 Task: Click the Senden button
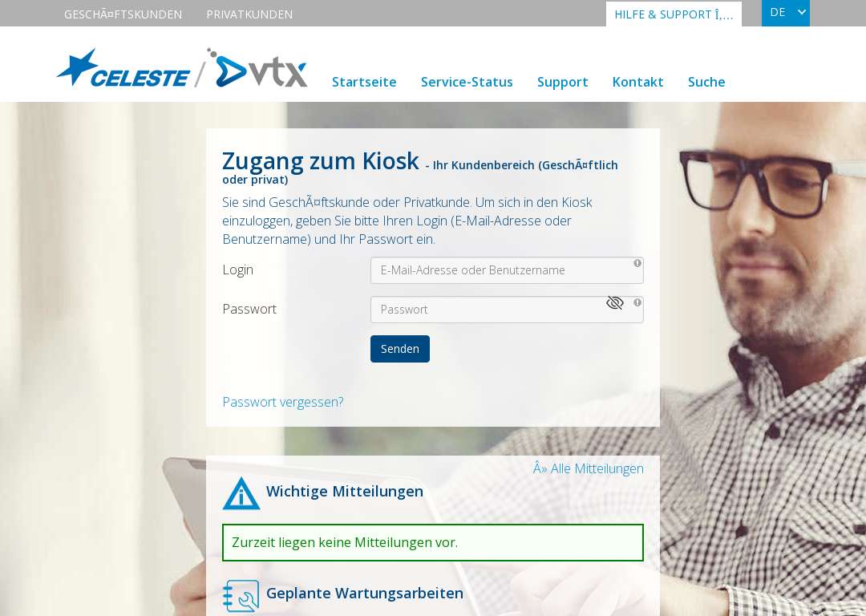point(400,349)
